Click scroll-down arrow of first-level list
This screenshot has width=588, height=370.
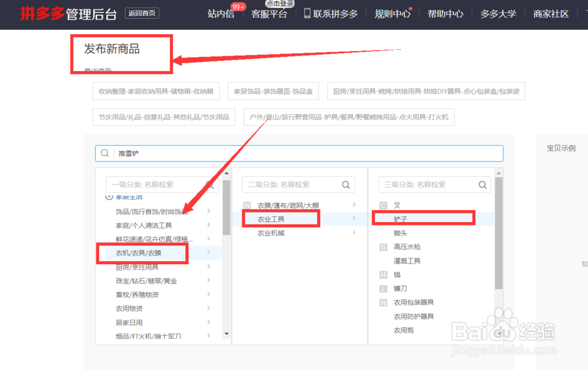[226, 334]
